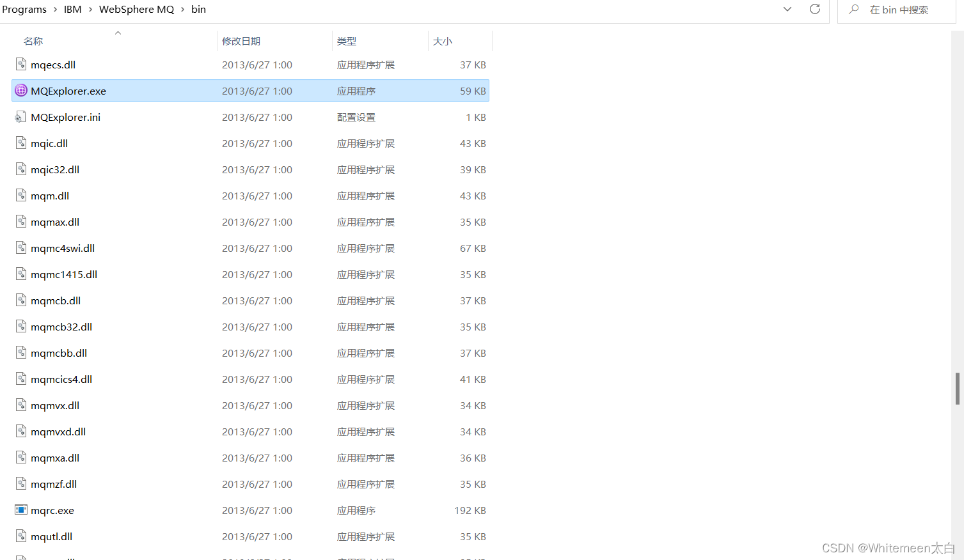Select the mqmvx.dll file icon
The width and height of the screenshot is (964, 560).
click(x=21, y=405)
